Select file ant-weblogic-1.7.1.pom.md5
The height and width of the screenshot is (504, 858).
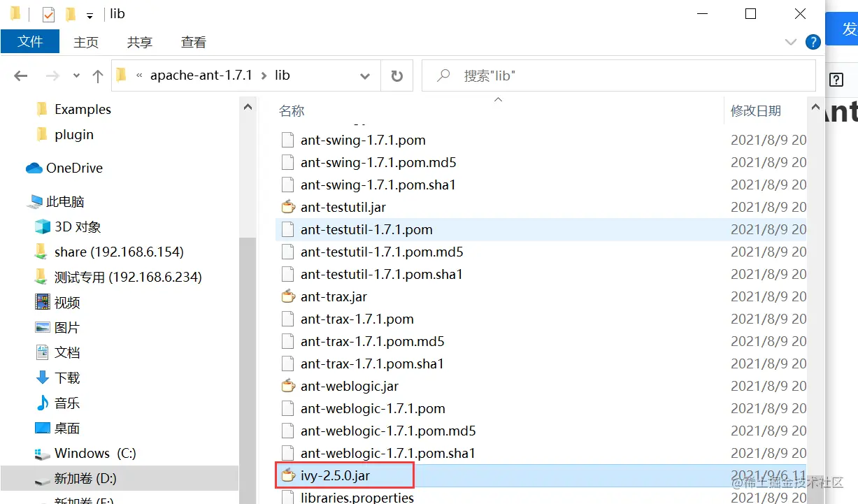(388, 431)
